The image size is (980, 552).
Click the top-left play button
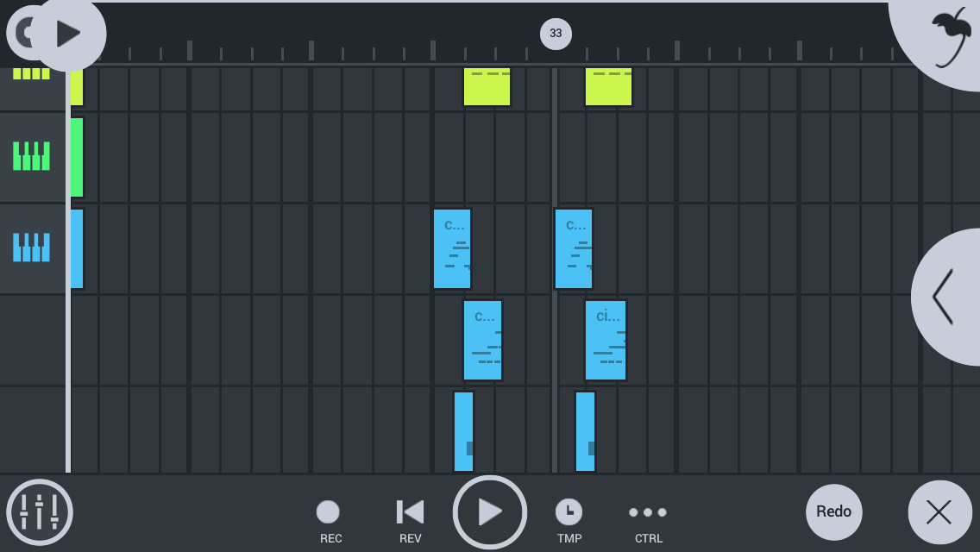pyautogui.click(x=68, y=34)
